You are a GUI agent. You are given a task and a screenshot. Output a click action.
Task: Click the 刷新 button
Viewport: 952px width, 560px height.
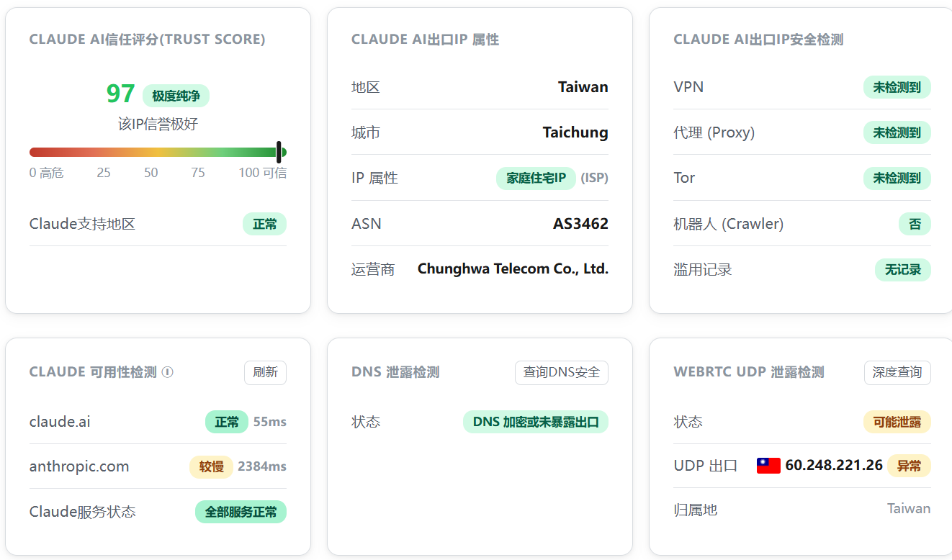265,373
